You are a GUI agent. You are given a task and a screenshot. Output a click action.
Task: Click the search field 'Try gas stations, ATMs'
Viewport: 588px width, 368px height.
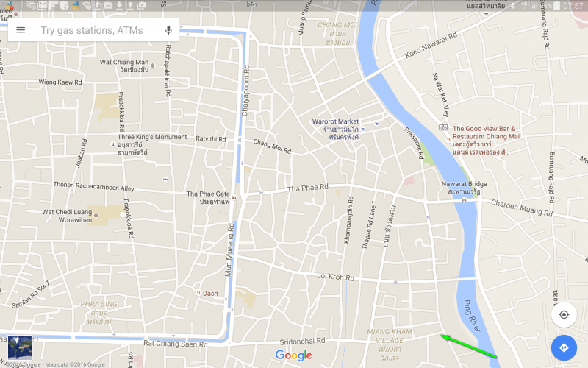(92, 30)
